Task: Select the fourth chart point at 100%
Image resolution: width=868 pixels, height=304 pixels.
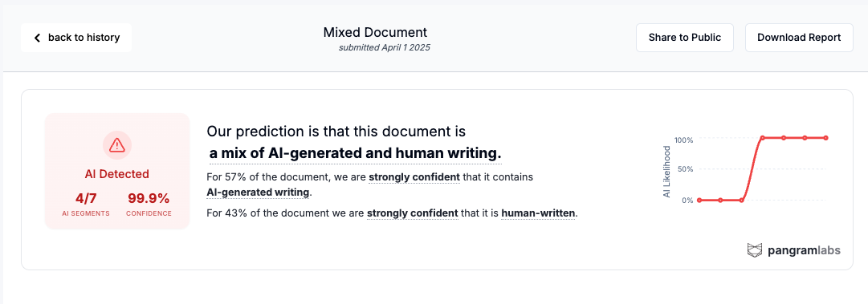Action: 763,138
